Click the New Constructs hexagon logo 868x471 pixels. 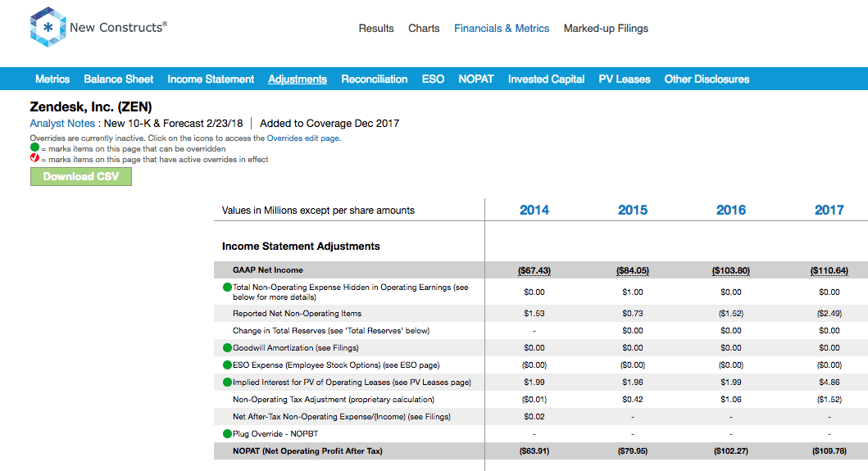[48, 27]
